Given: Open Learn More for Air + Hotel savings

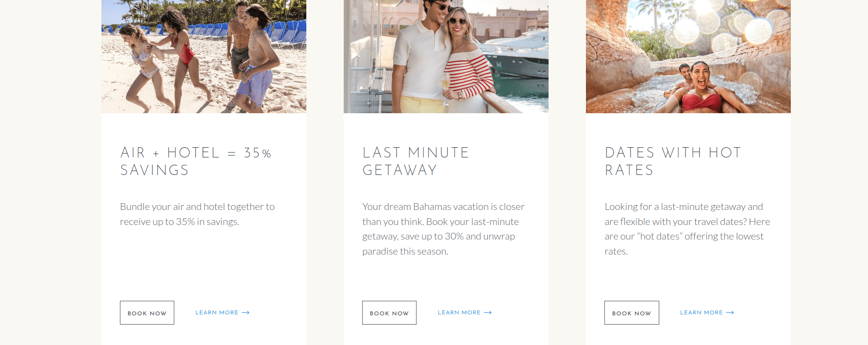Looking at the screenshot, I should point(217,312).
